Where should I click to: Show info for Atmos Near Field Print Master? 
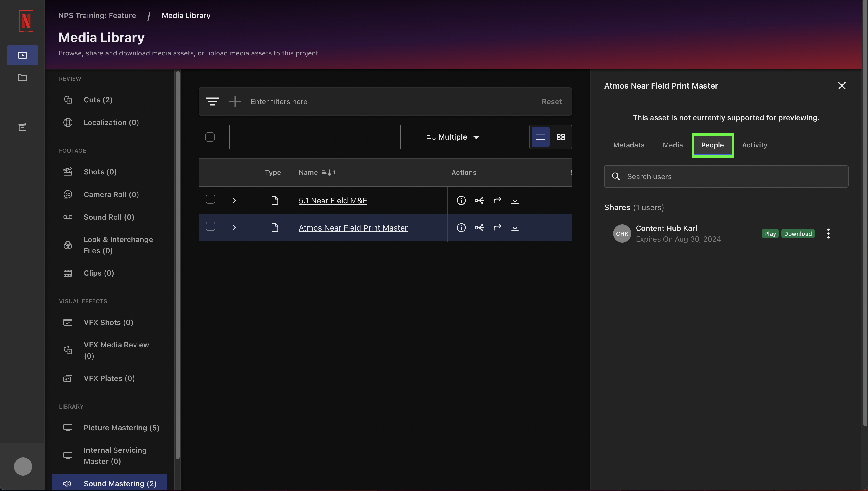[461, 228]
